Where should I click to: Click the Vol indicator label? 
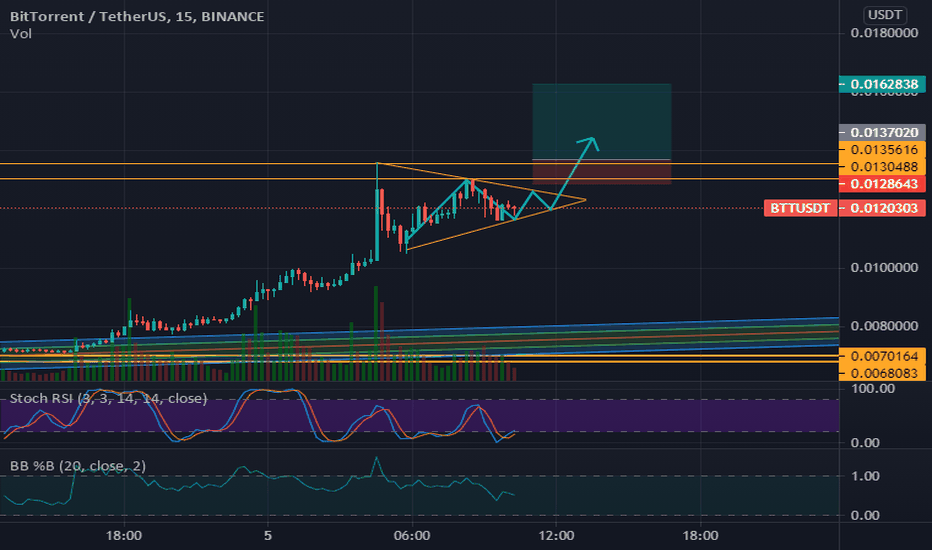[x=21, y=34]
